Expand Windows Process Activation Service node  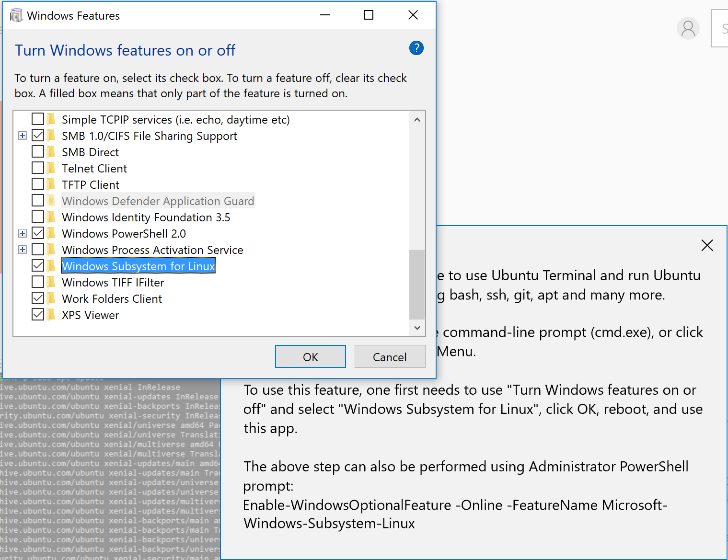coord(23,250)
